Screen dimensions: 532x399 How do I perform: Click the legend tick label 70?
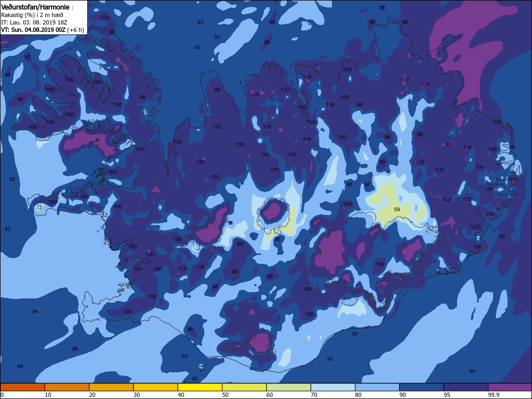[314, 395]
